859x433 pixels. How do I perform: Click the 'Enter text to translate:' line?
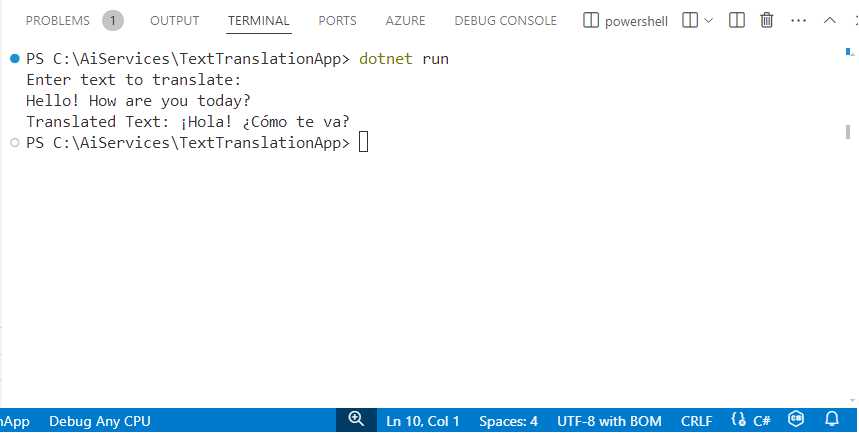(134, 80)
